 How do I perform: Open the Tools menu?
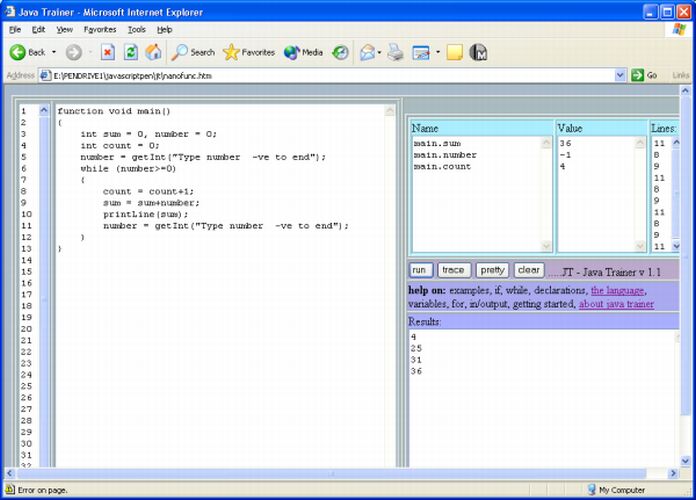pyautogui.click(x=136, y=30)
